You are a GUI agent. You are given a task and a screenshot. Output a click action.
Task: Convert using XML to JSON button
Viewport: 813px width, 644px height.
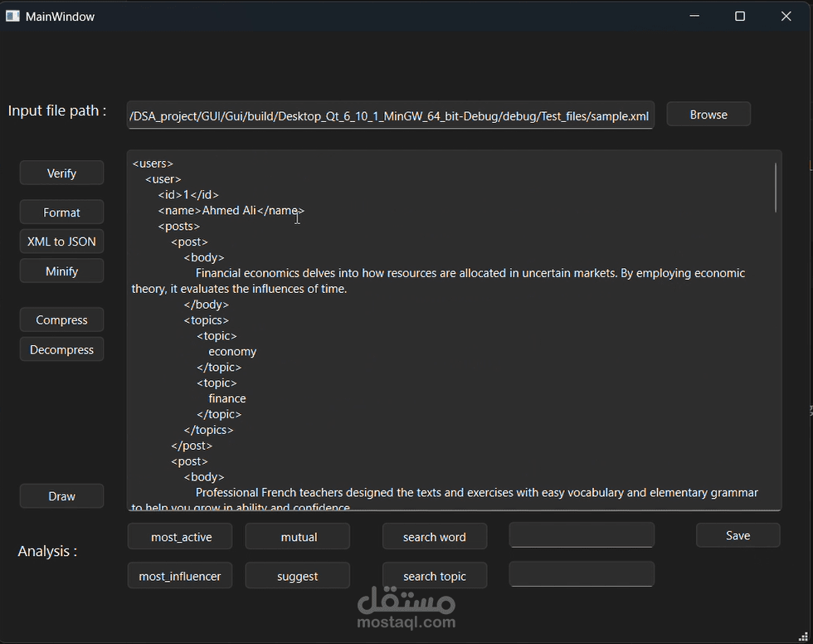(x=61, y=242)
